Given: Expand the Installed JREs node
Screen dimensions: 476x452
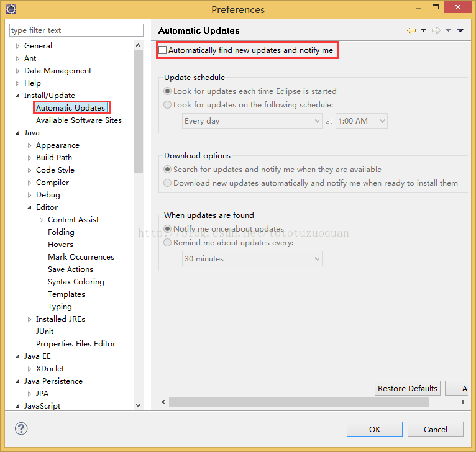Looking at the screenshot, I should coord(29,319).
